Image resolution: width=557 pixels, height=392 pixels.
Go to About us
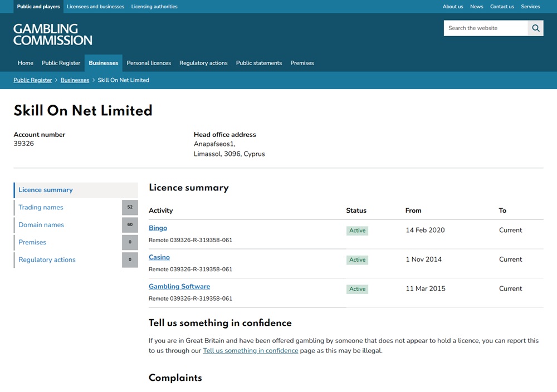[452, 6]
